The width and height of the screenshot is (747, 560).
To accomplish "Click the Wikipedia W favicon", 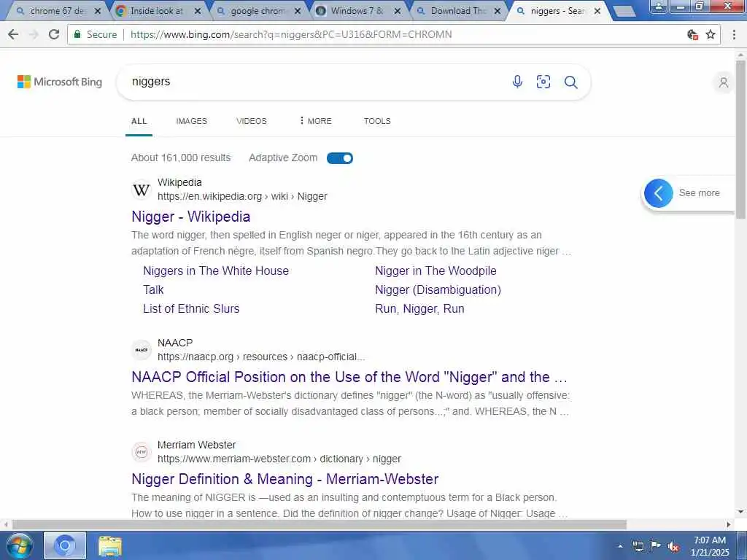I will [x=141, y=190].
